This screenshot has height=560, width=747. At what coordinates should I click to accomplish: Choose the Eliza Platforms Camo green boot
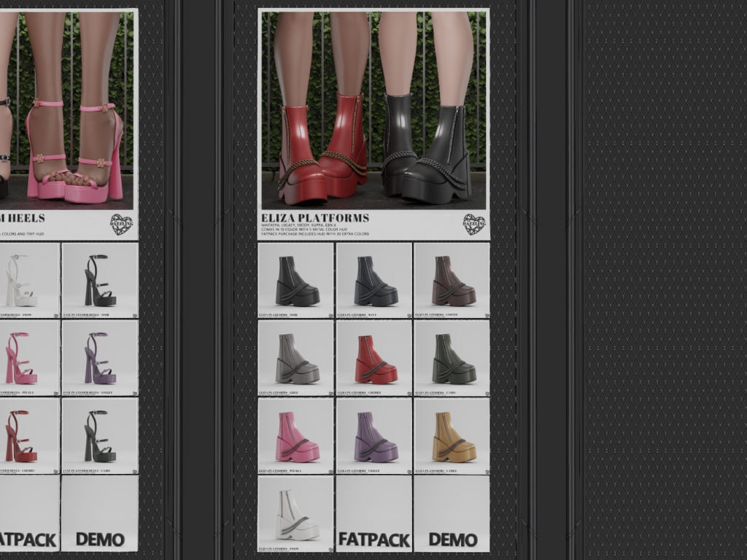pos(452,358)
